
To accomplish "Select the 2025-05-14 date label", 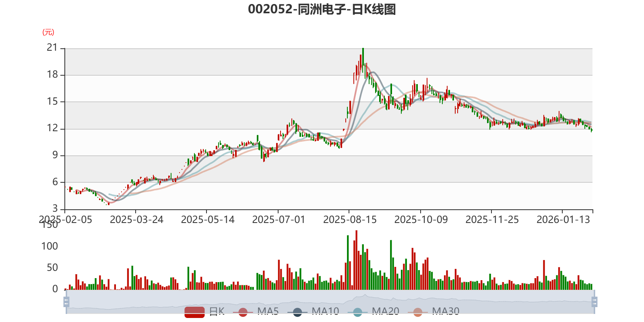I will (x=208, y=220).
